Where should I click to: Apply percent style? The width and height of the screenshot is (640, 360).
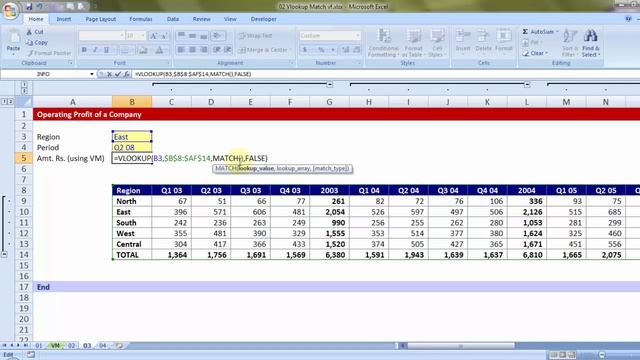tap(322, 50)
